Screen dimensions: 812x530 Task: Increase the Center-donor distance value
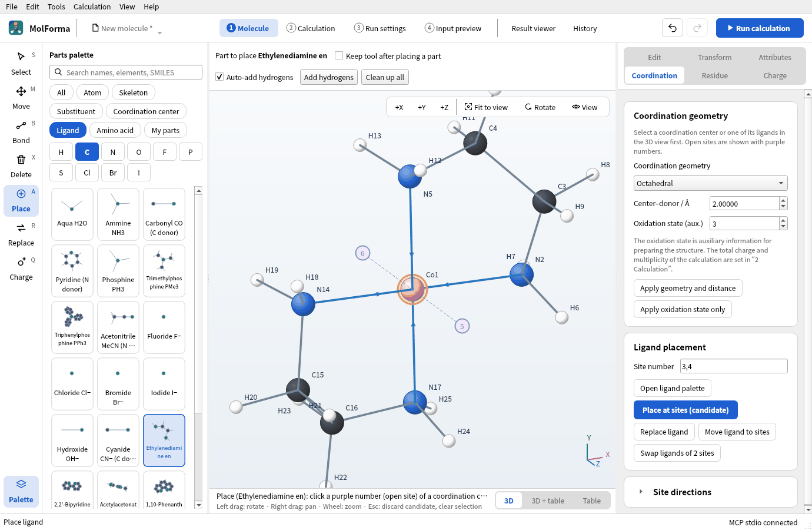pos(783,201)
